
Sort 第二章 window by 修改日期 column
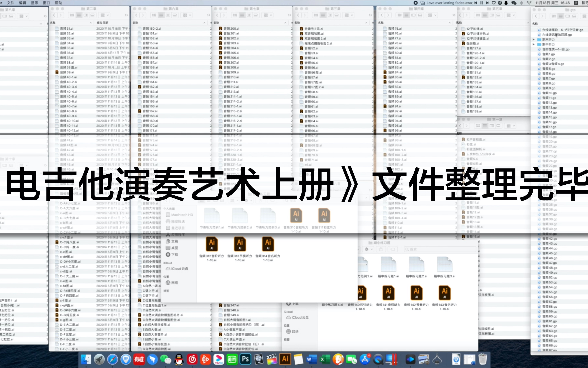pyautogui.click(x=102, y=23)
